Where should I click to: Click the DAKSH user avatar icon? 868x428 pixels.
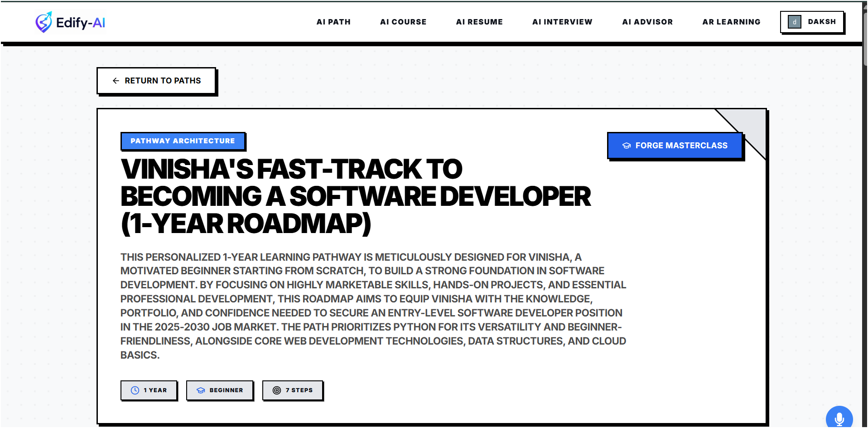pyautogui.click(x=795, y=22)
